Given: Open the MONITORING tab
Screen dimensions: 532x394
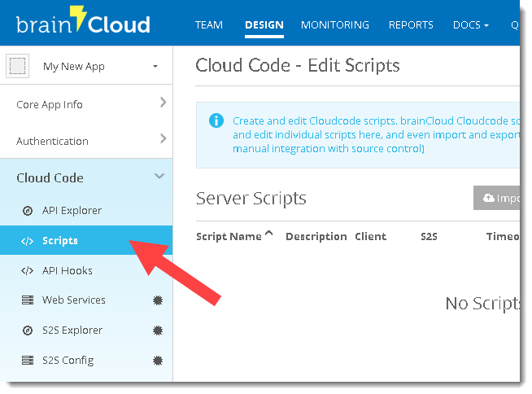Looking at the screenshot, I should 334,25.
